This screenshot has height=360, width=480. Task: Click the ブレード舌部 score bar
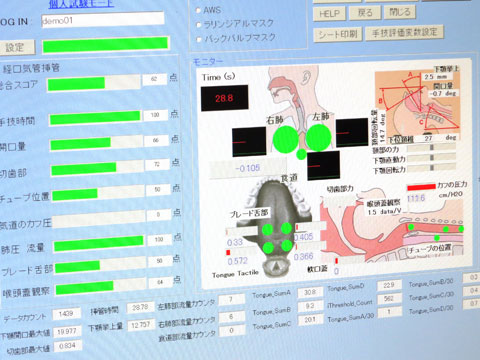point(101,265)
